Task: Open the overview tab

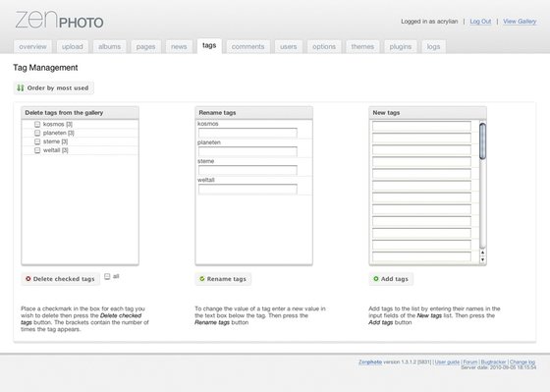Action: point(32,47)
